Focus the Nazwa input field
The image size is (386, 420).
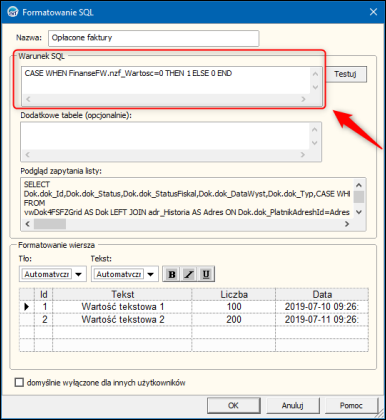[153, 38]
